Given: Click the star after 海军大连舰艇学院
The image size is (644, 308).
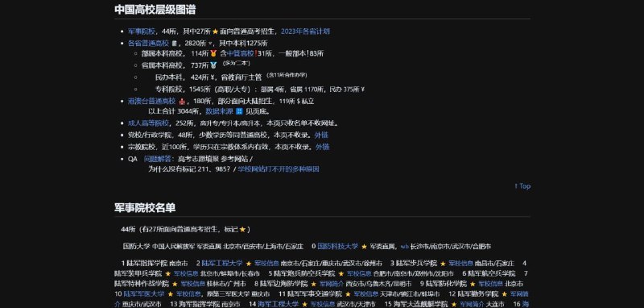Looking at the screenshot, I should pyautogui.click(x=454, y=304).
